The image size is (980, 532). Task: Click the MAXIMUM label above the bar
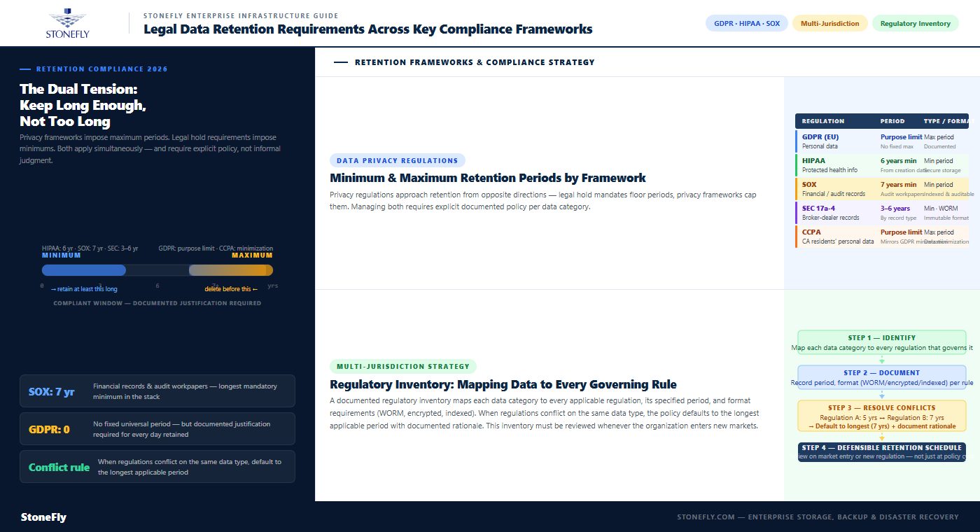[x=252, y=255]
